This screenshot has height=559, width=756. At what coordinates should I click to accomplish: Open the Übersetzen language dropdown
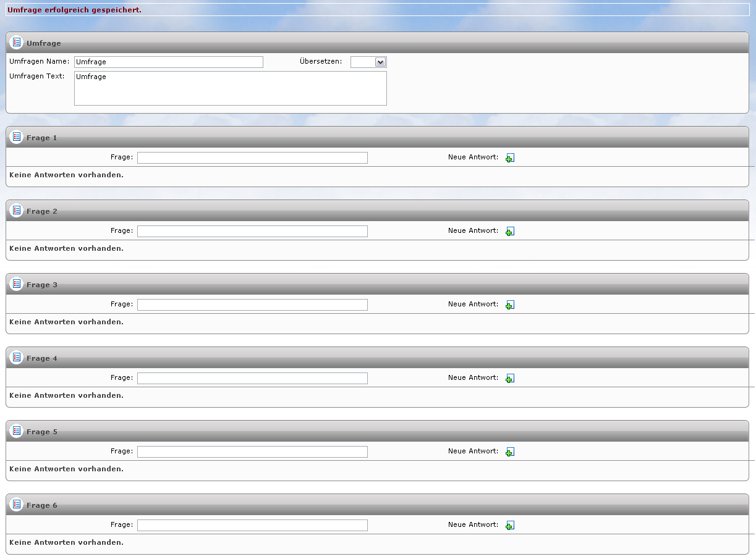click(x=368, y=62)
